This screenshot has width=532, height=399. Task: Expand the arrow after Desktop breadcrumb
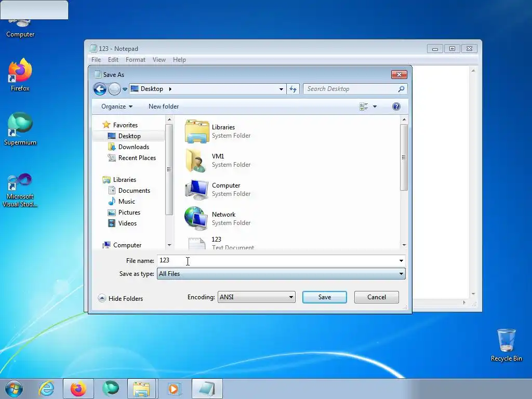tap(170, 89)
